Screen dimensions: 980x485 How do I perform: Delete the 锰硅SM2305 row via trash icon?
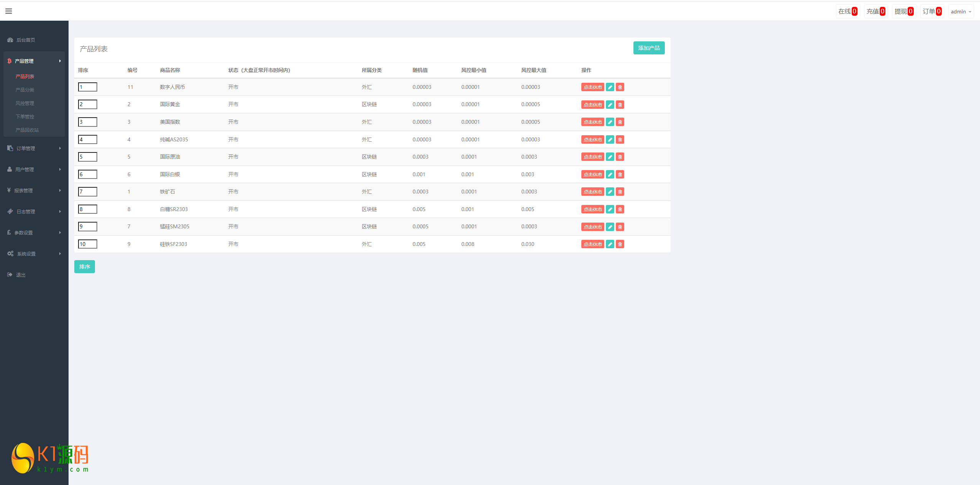pos(620,227)
